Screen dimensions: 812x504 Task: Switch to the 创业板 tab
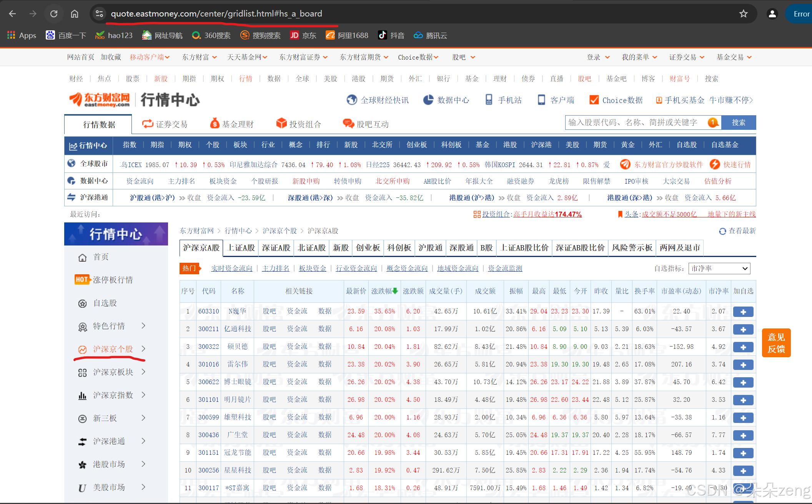click(x=368, y=248)
